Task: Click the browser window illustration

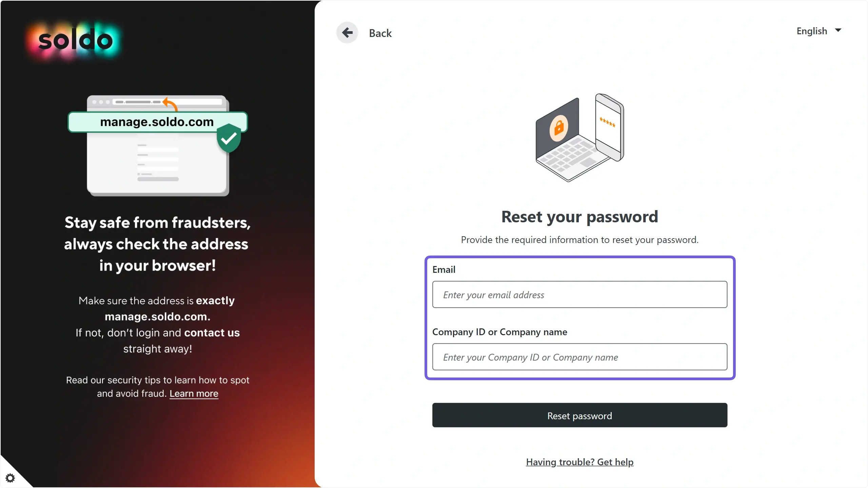Action: tap(158, 146)
